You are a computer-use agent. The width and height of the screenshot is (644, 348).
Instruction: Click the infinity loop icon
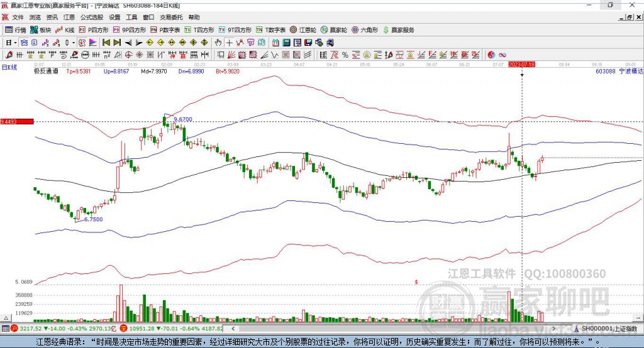point(502,55)
